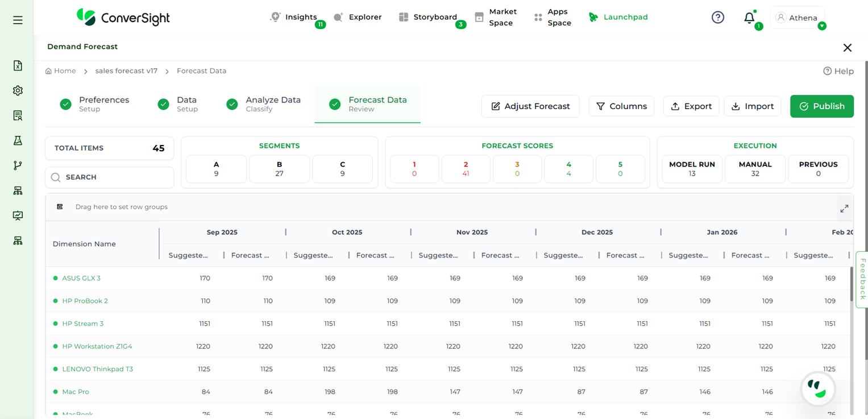Image resolution: width=868 pixels, height=419 pixels.
Task: Click the Publish button
Action: tap(821, 106)
